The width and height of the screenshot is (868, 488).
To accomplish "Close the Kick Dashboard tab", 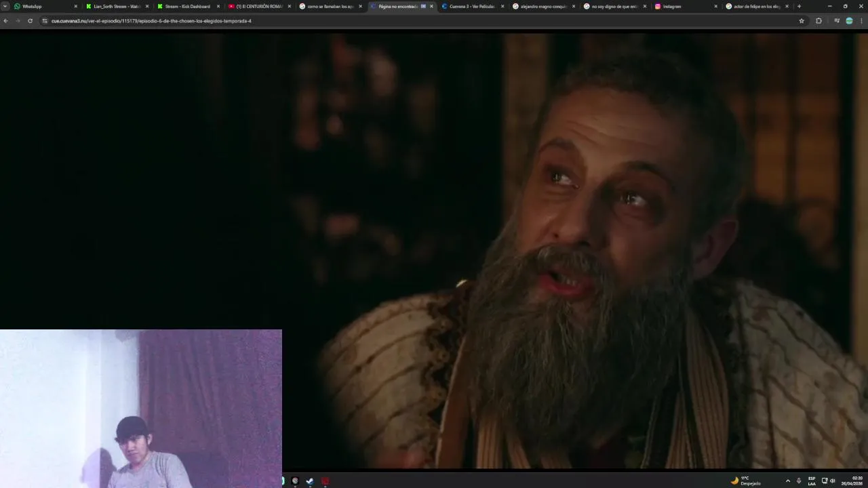I will [x=218, y=6].
